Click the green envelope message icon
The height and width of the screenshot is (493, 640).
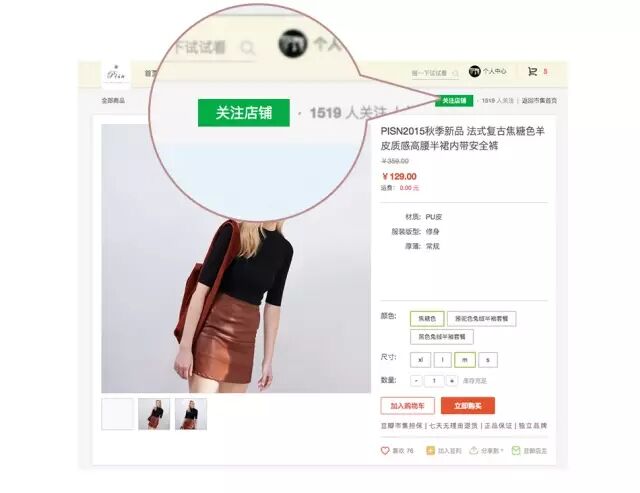[x=516, y=451]
